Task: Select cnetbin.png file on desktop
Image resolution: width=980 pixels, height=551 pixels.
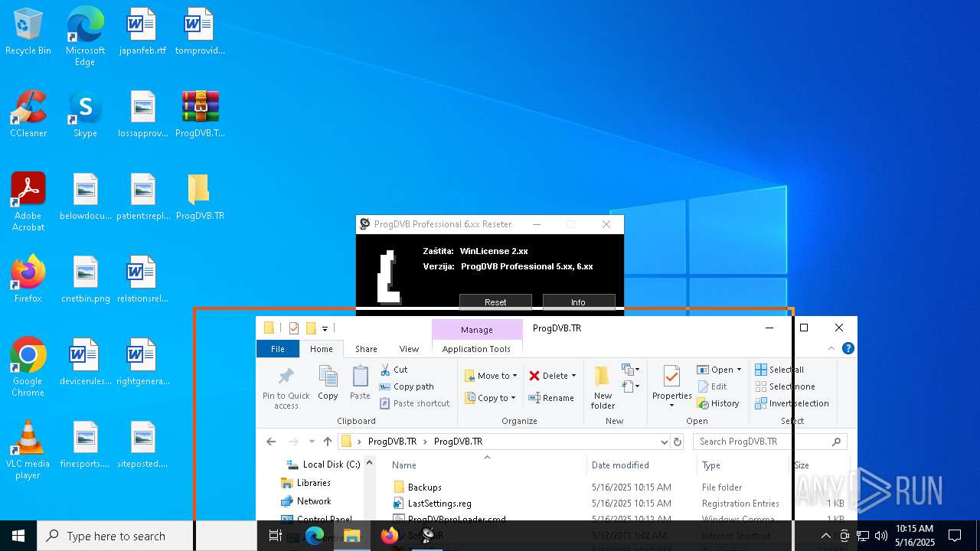Action: point(85,280)
